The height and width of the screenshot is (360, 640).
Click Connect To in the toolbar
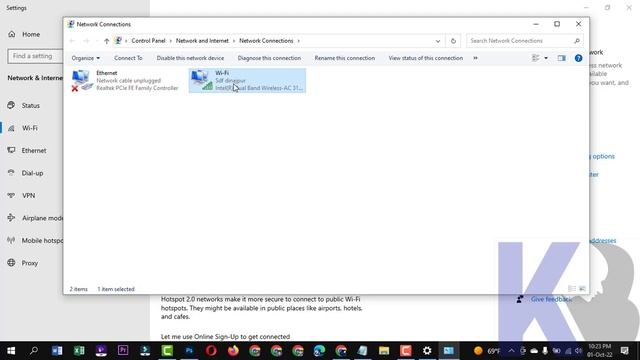point(128,58)
